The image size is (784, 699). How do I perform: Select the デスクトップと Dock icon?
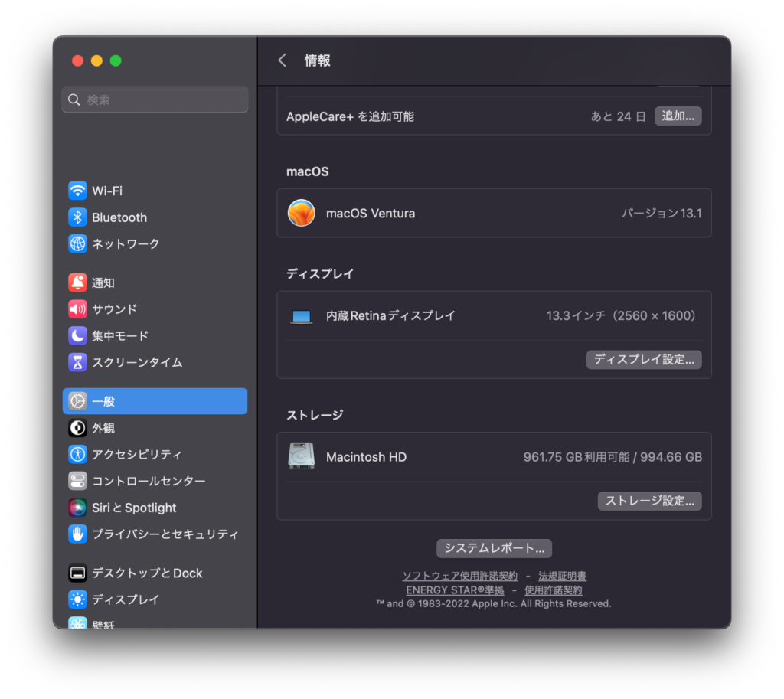pyautogui.click(x=77, y=573)
